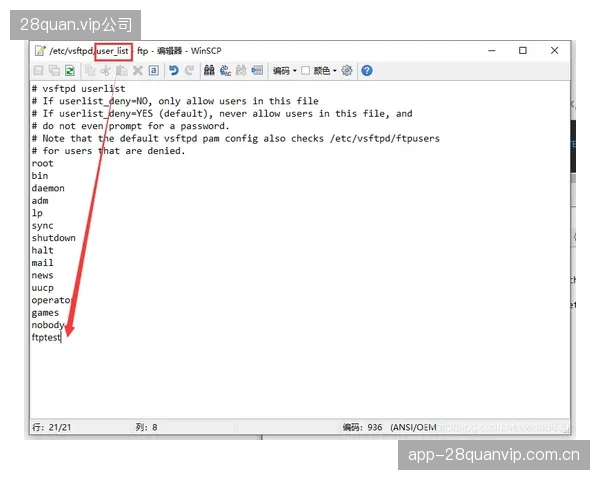Close the WinSCP editor window
The height and width of the screenshot is (480, 600).
[554, 51]
